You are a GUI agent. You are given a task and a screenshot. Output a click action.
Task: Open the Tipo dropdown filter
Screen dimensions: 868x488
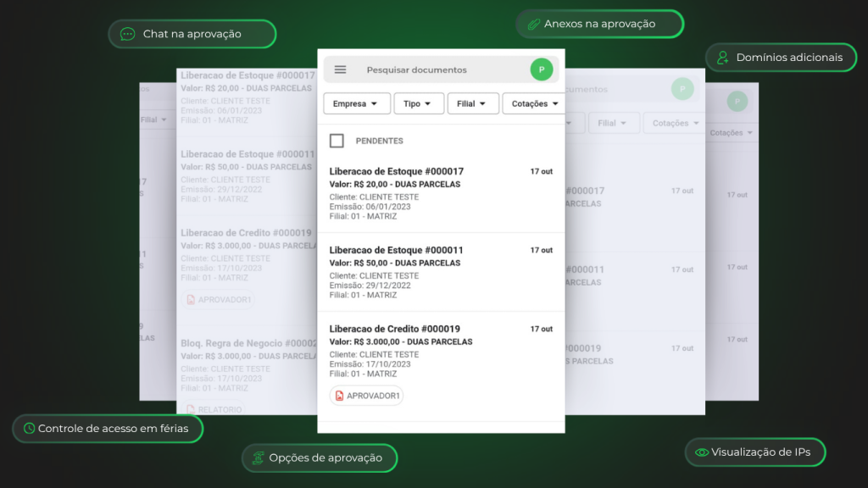419,103
